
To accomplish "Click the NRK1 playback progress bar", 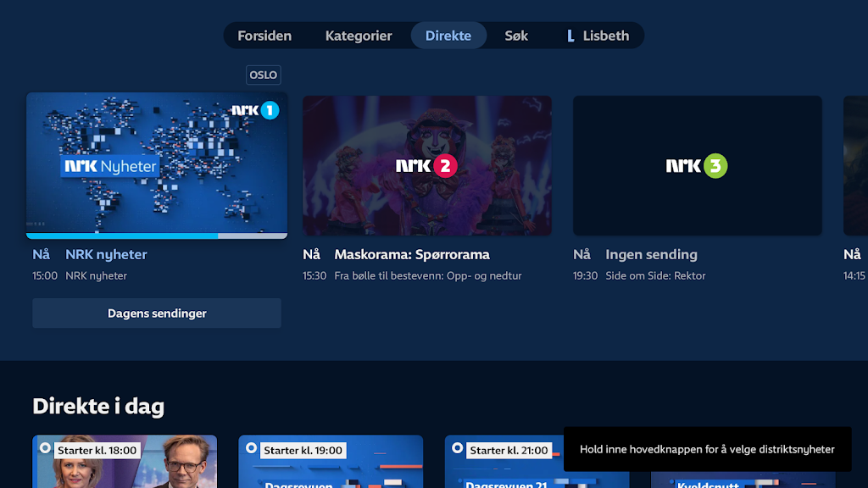I will 157,236.
